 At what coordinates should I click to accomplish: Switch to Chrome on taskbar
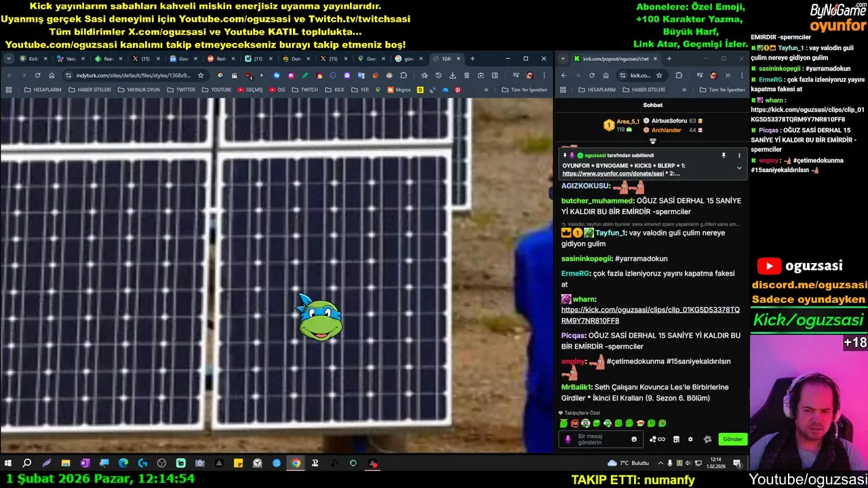click(296, 463)
